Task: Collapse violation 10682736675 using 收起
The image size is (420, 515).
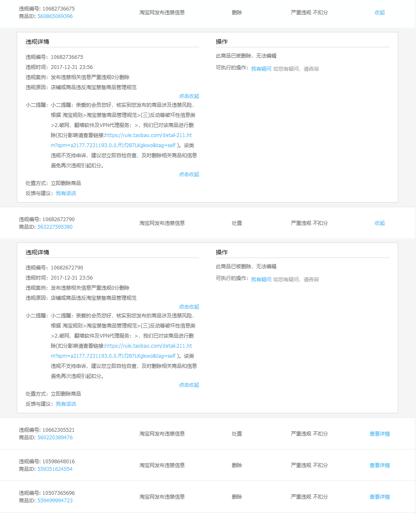Action: click(380, 13)
